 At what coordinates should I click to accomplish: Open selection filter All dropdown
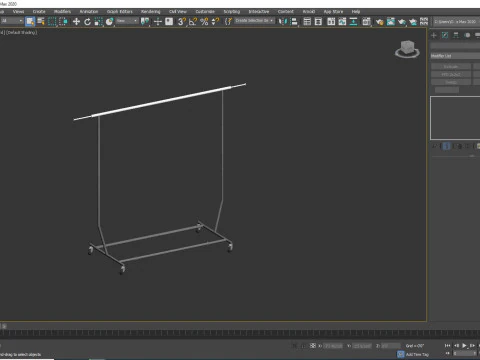pyautogui.click(x=12, y=21)
